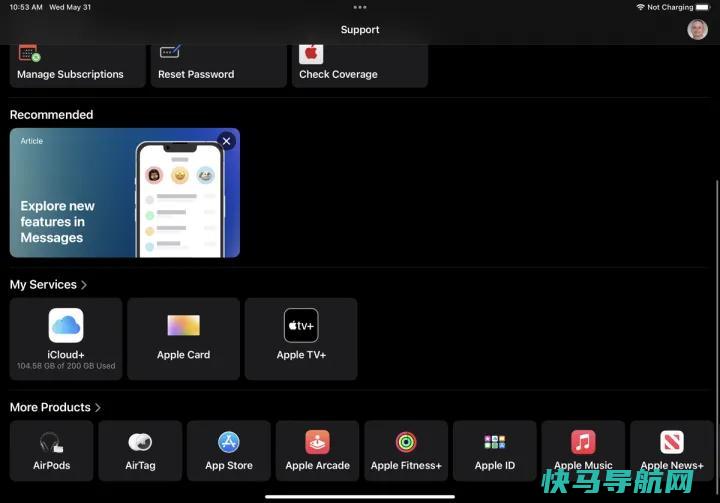Select the Apple News+ icon

(672, 442)
